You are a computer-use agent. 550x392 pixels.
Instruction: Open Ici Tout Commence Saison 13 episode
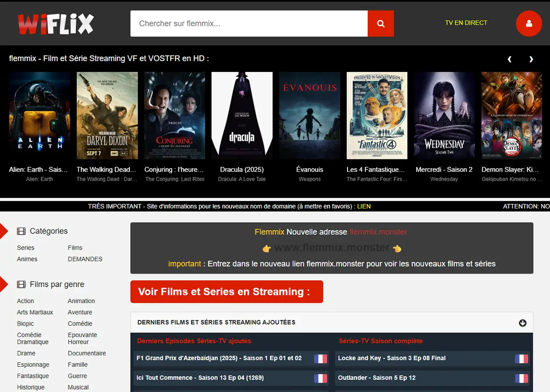(x=200, y=378)
